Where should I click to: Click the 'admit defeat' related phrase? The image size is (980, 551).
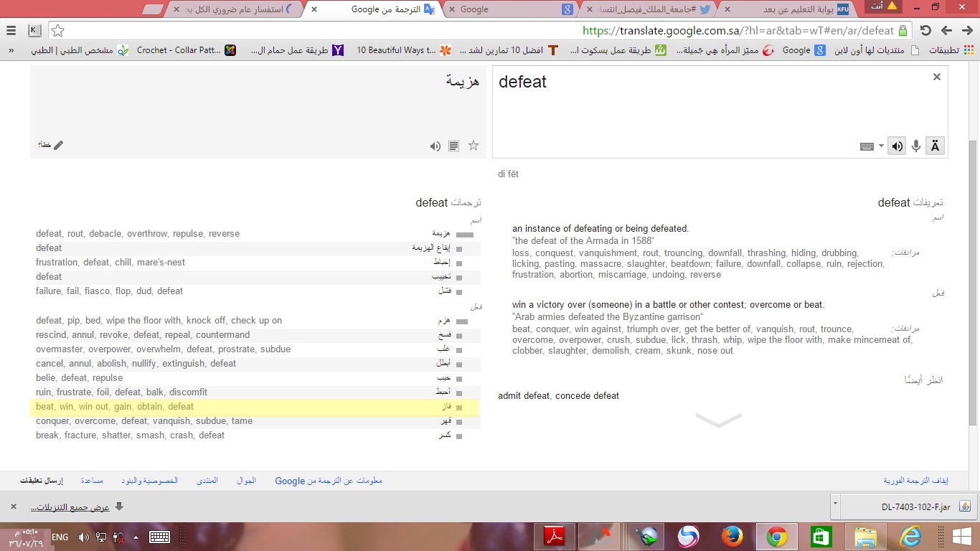[x=524, y=396]
